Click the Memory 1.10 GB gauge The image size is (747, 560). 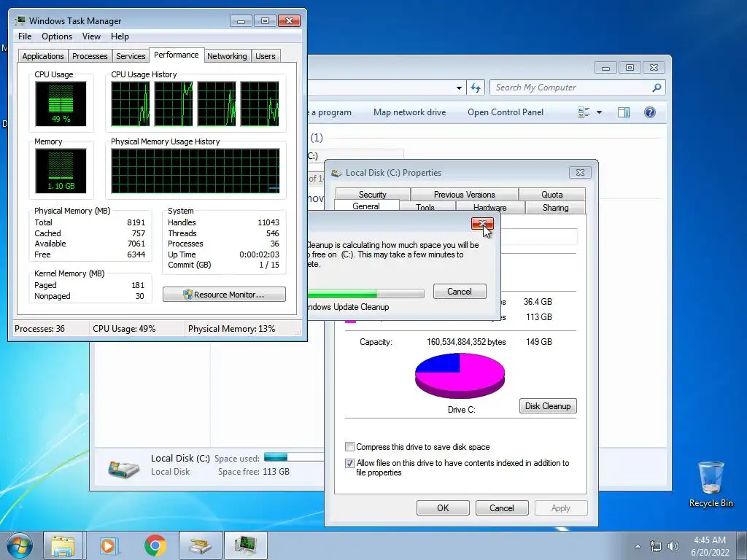(x=61, y=171)
